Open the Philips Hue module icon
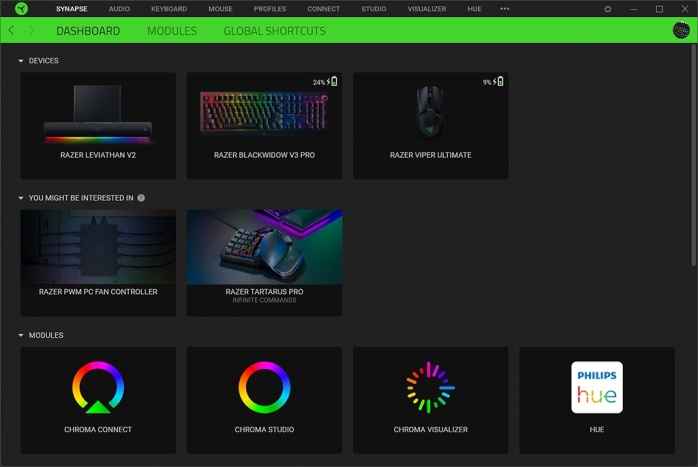 597,387
